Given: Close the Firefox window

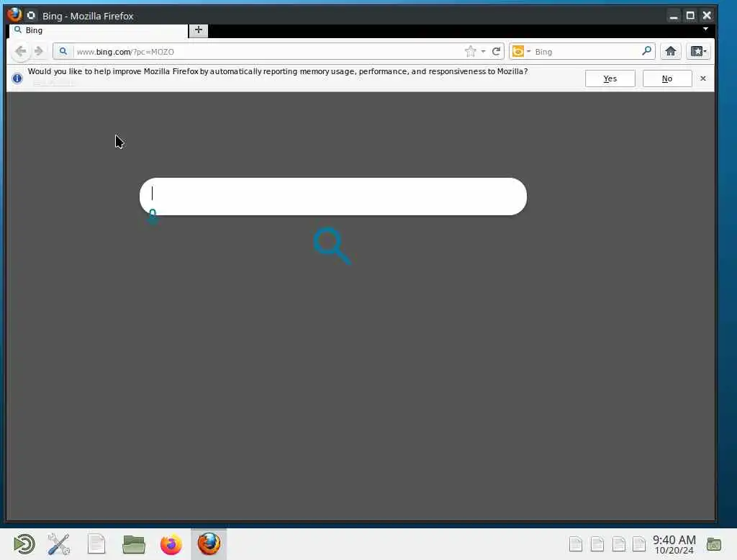Looking at the screenshot, I should tap(707, 16).
